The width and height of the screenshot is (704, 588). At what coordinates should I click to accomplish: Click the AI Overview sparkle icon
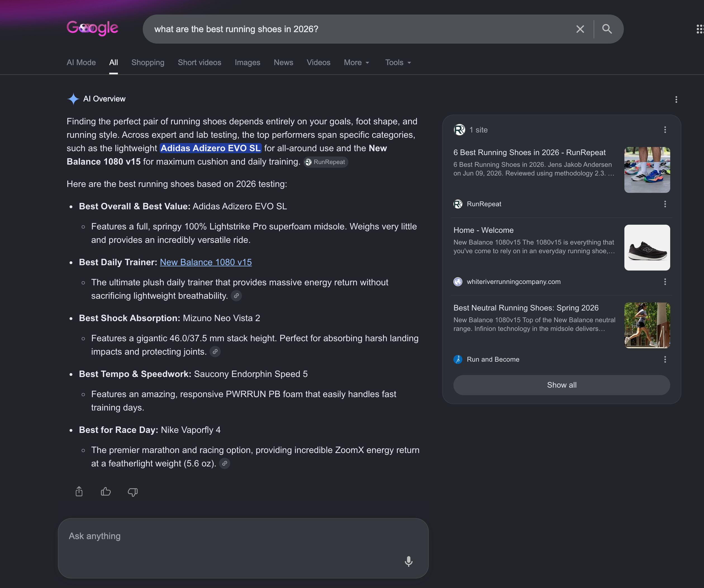[73, 99]
